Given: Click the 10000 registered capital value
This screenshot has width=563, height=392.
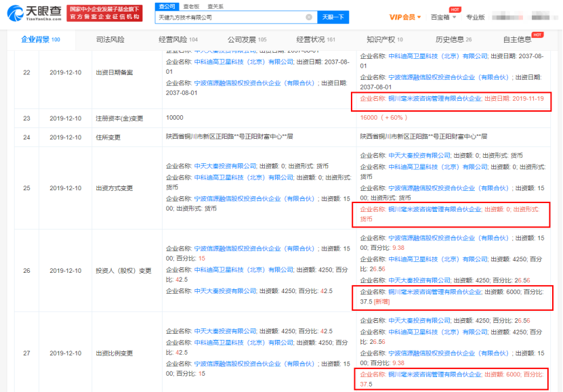Looking at the screenshot, I should (175, 118).
